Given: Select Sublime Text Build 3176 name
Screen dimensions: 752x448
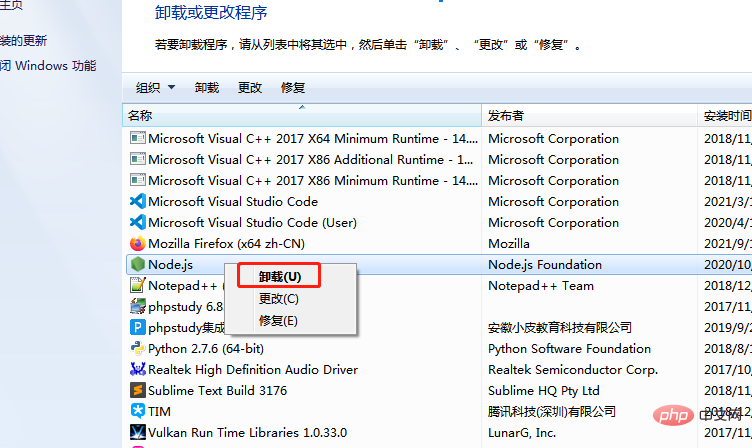Looking at the screenshot, I should click(217, 390).
